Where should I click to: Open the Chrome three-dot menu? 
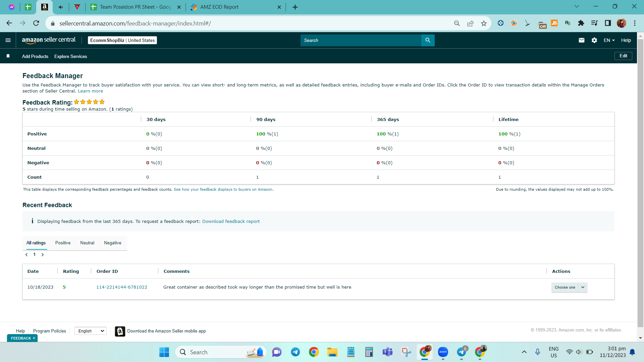coord(635,23)
